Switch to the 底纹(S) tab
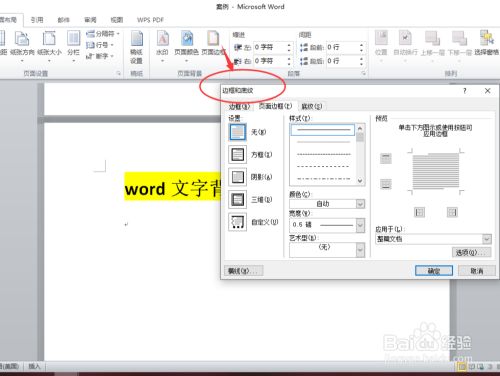 (x=312, y=106)
